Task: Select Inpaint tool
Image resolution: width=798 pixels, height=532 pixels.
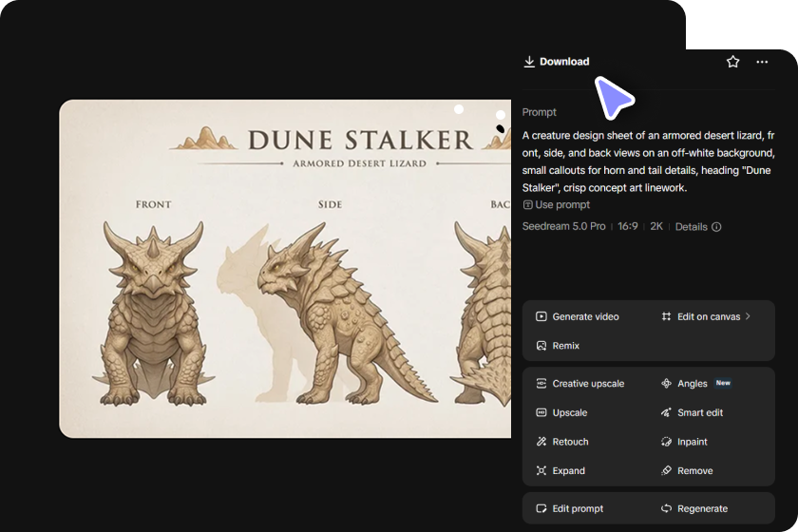Action: 684,442
